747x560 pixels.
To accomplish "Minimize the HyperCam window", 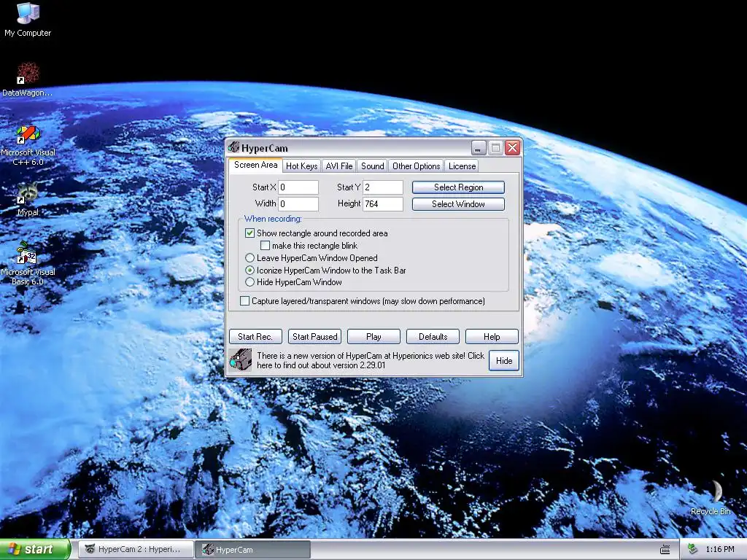I will (x=479, y=148).
